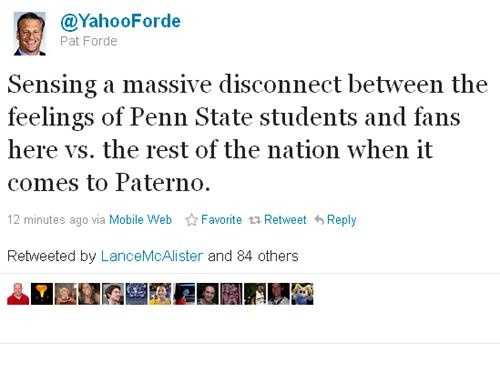Click the Pat Forde display name
This screenshot has height=373, width=500.
[x=89, y=41]
